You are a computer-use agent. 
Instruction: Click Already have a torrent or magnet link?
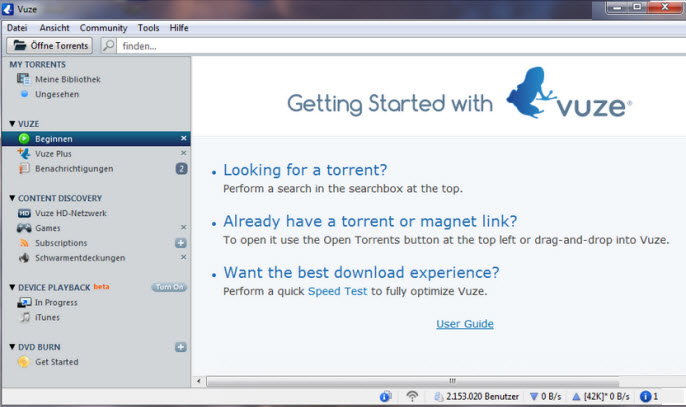click(370, 221)
